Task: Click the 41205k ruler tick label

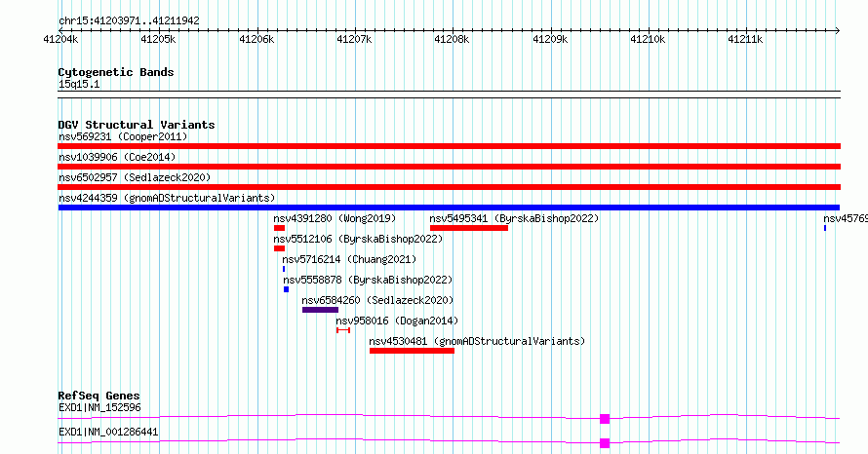Action: click(158, 39)
